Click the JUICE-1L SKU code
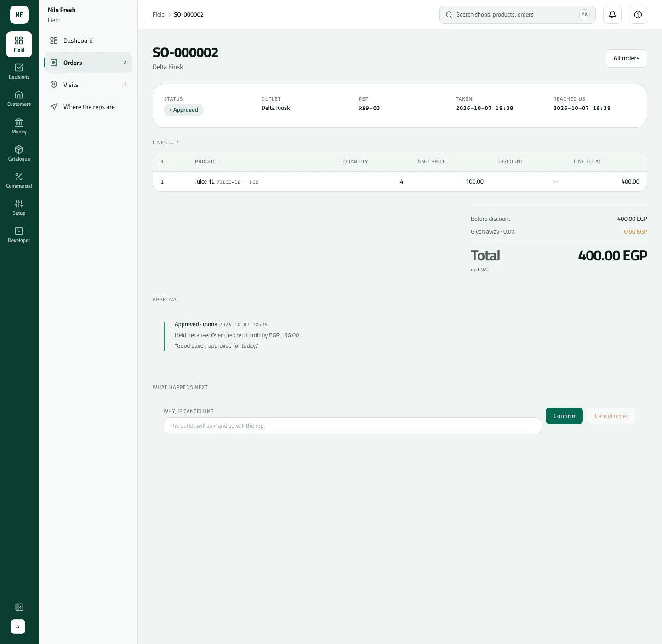This screenshot has width=662, height=644. pos(228,182)
